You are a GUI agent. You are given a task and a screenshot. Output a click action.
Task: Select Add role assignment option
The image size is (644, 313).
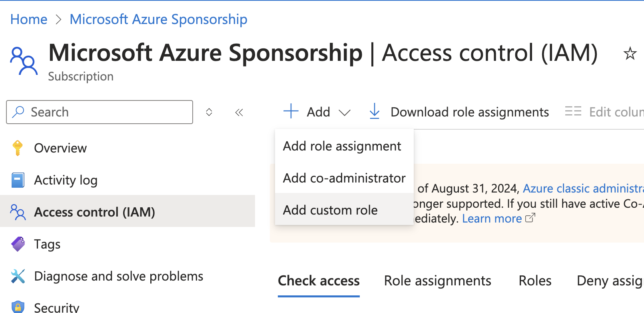tap(342, 146)
